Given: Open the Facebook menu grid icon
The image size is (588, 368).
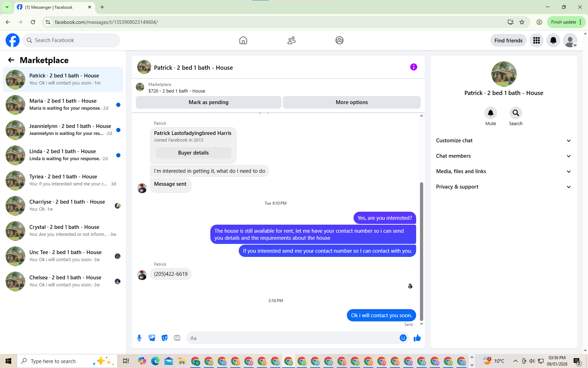Looking at the screenshot, I should 537,40.
